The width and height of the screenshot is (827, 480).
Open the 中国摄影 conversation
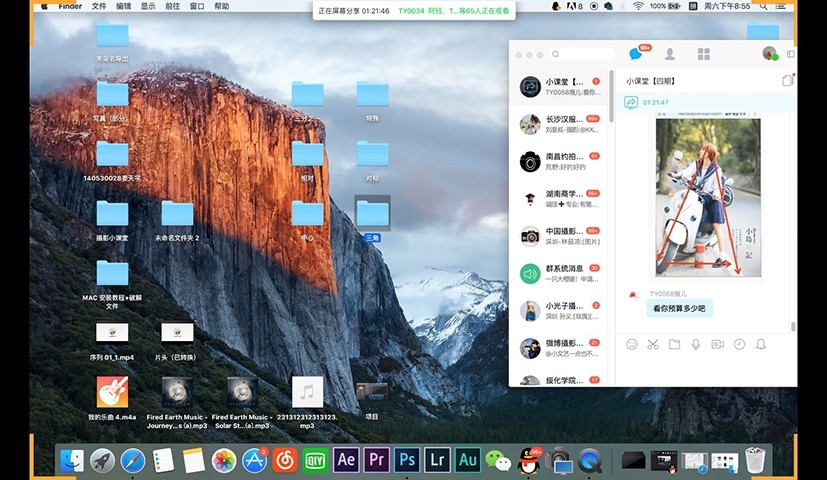[x=559, y=236]
